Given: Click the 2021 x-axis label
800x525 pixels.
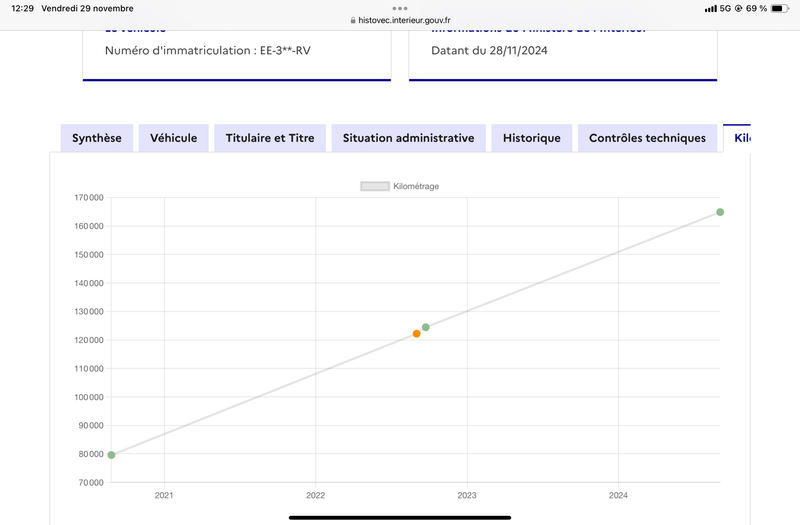Looking at the screenshot, I should tap(164, 495).
